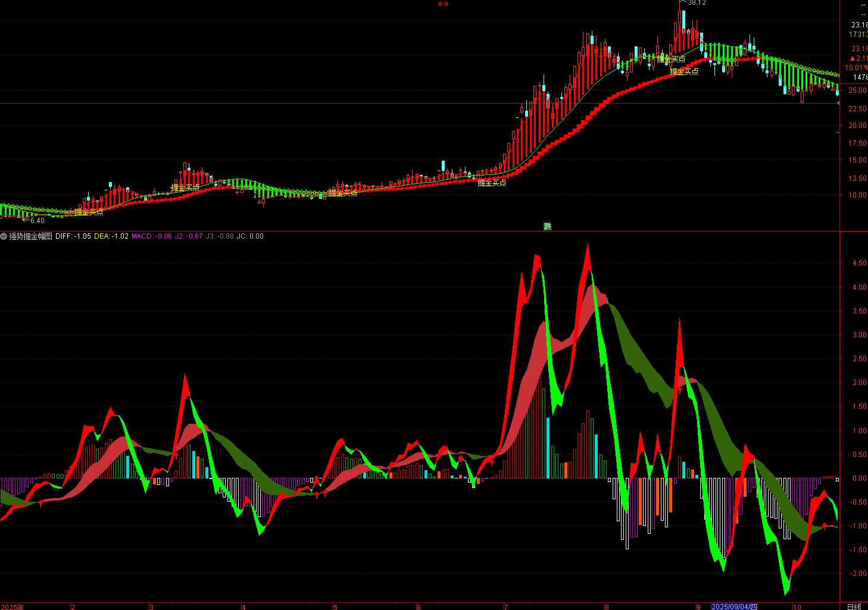Click the 0.00 indicator axis label
The image size is (868, 610).
coord(859,478)
